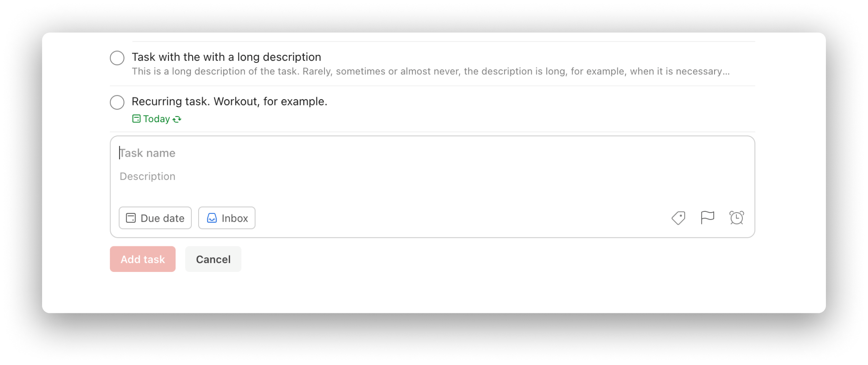Focus the Task name field

[432, 153]
